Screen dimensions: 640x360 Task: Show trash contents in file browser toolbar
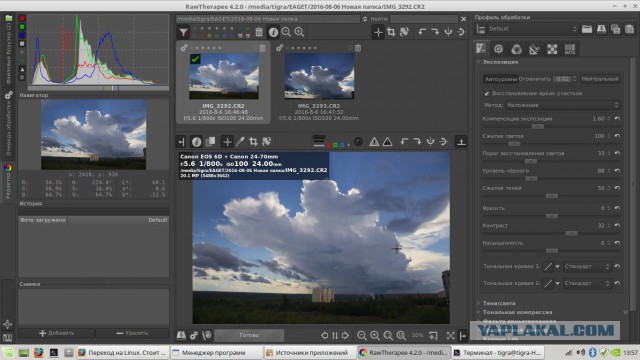pos(259,32)
